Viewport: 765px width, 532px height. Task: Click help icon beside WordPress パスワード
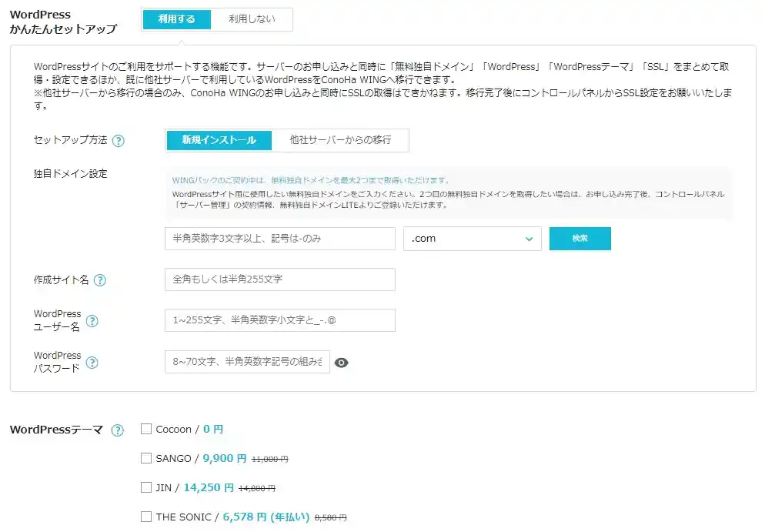pyautogui.click(x=92, y=363)
